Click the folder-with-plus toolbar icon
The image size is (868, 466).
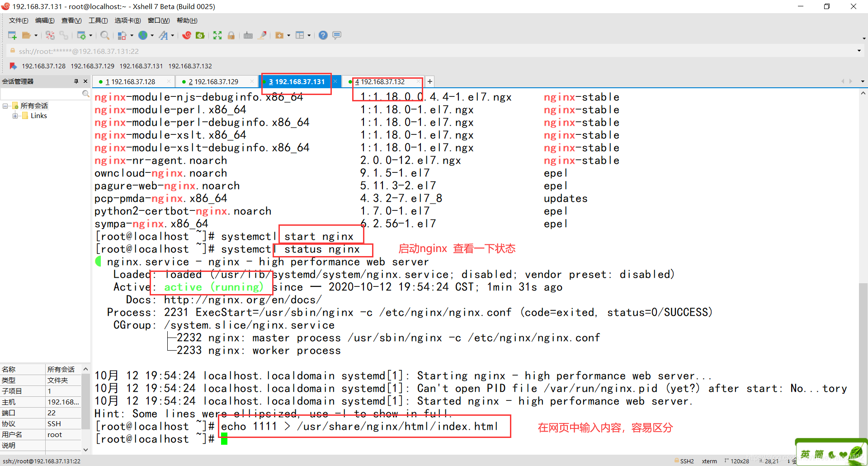[x=279, y=35]
